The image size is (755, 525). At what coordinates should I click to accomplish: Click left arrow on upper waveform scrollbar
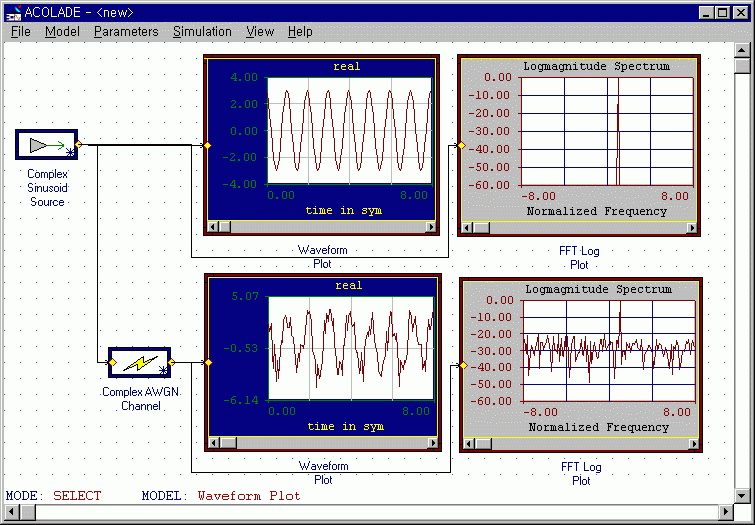click(x=213, y=227)
